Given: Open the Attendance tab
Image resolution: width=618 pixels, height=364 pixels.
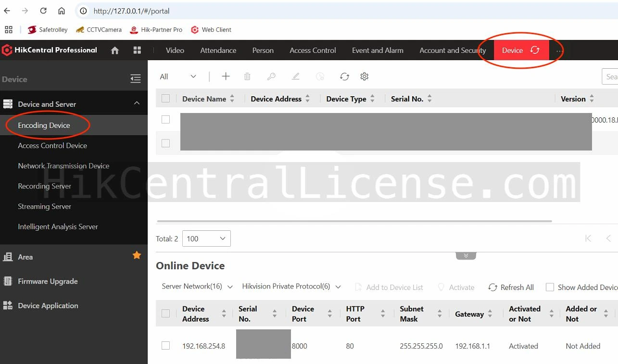Looking at the screenshot, I should pyautogui.click(x=218, y=50).
